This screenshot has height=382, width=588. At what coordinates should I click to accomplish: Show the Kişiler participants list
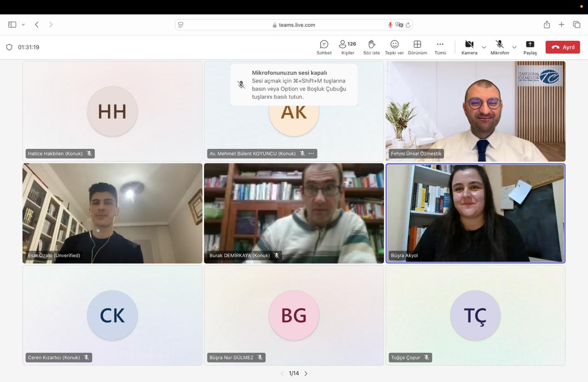pyautogui.click(x=347, y=47)
